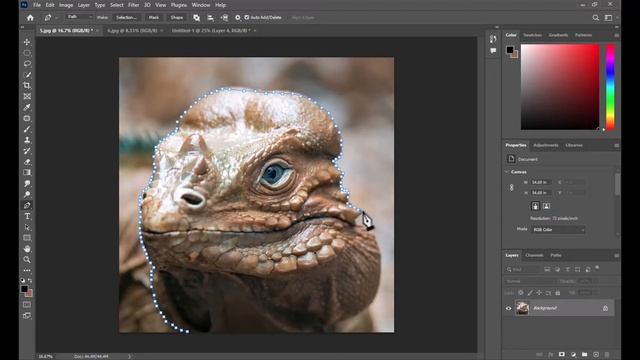Swap foreground and background colors

pyautogui.click(x=30, y=280)
